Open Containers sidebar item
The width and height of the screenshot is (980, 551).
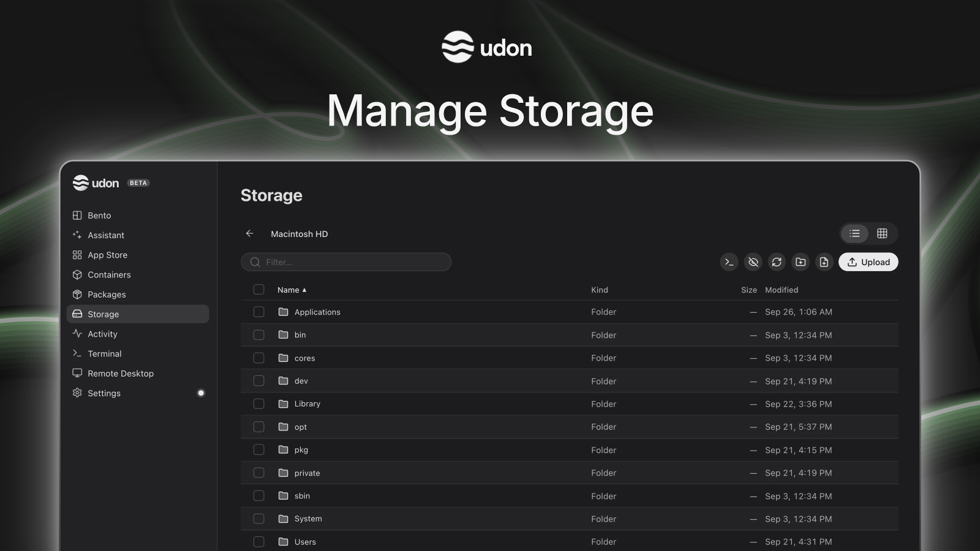coord(138,275)
